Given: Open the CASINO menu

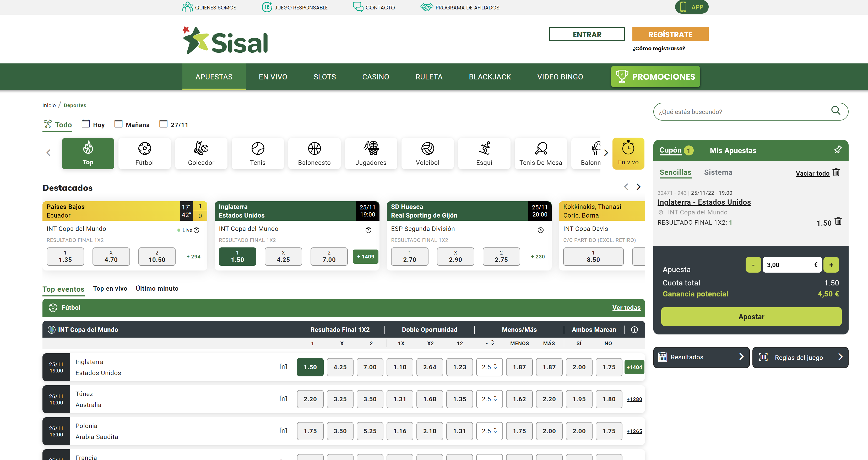Looking at the screenshot, I should (375, 77).
